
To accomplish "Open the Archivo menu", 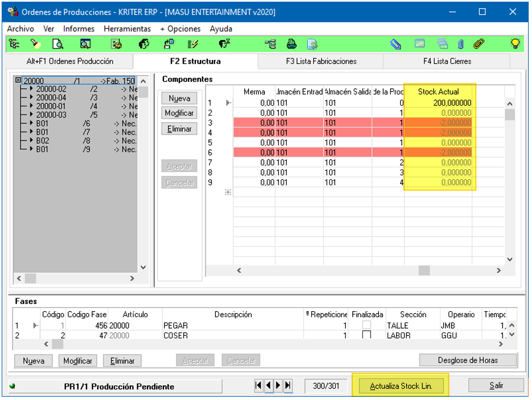I will 20,29.
